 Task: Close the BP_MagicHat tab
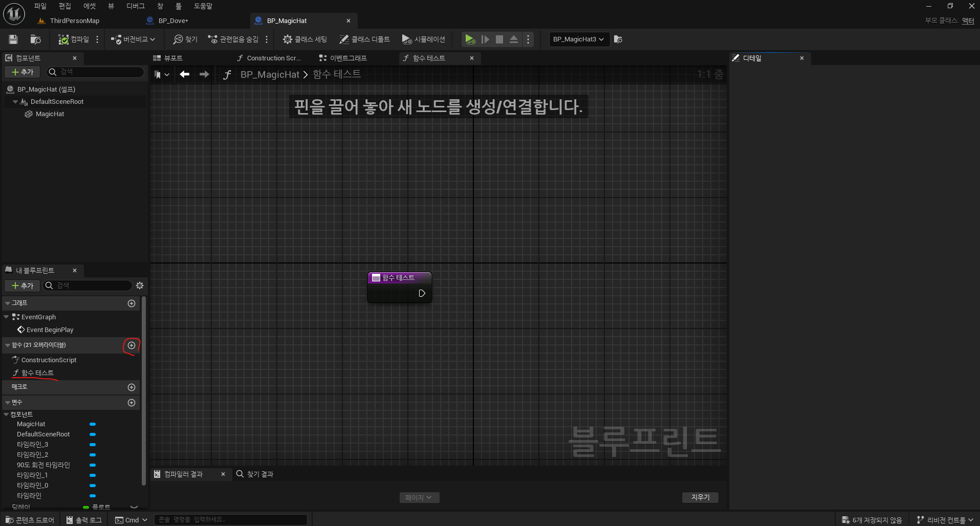(x=349, y=21)
